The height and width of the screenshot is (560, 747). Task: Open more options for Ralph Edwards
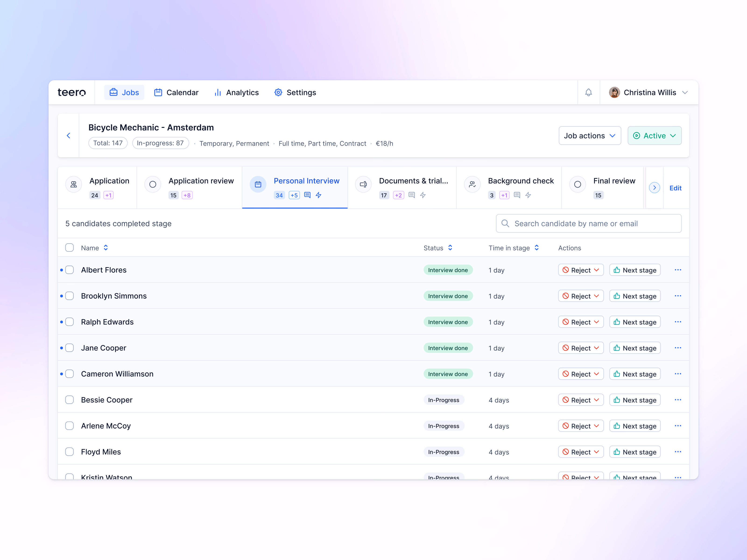point(678,322)
